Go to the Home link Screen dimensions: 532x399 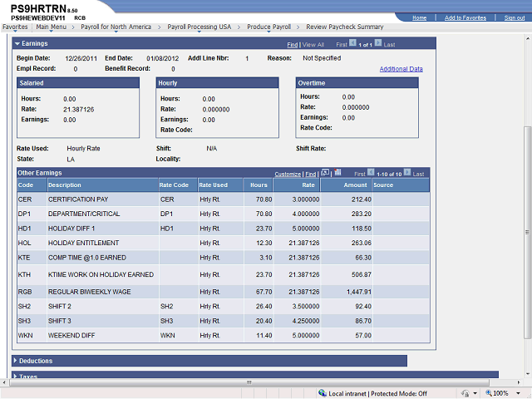point(419,17)
